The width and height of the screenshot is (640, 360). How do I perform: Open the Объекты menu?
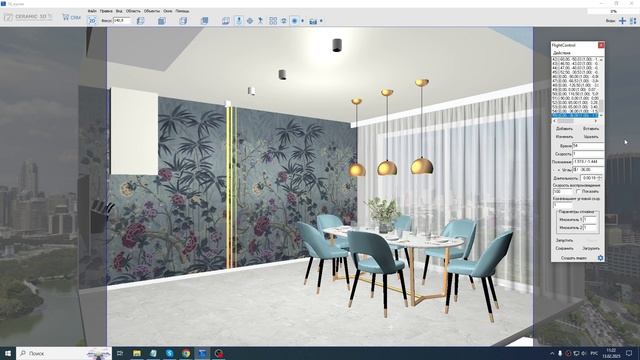tap(152, 11)
